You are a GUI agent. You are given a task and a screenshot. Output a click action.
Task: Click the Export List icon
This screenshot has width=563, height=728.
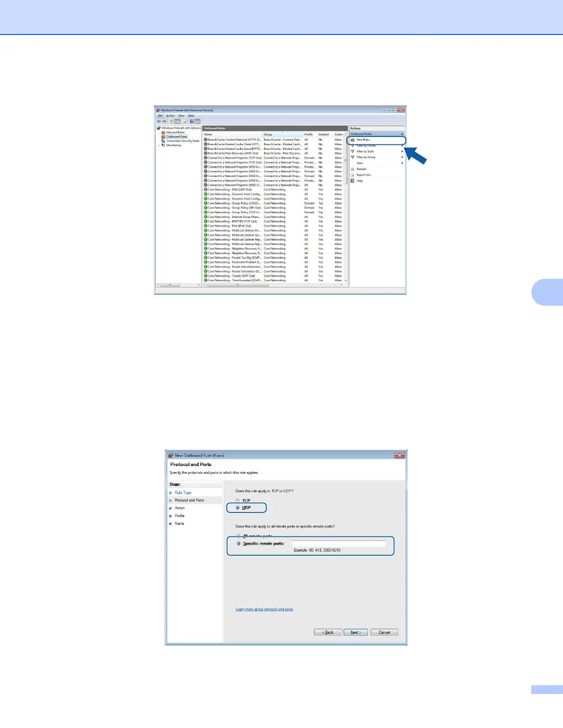point(353,175)
